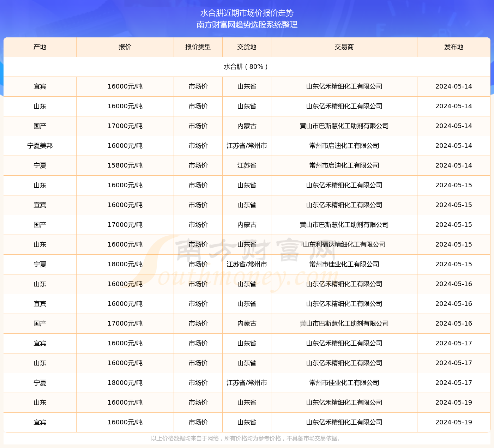This screenshot has height=448, width=494.
Task: Select 江苏省/常州市 cell in the 2024-05-17 row
Action: 247,383
